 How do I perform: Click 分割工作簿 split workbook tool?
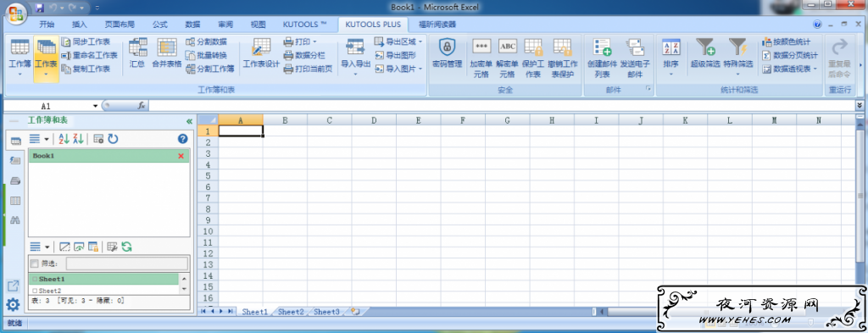pos(209,69)
